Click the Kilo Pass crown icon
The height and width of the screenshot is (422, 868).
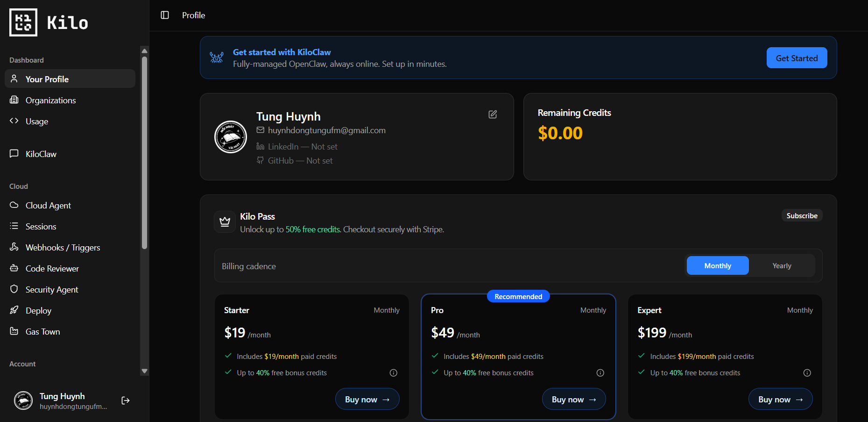pyautogui.click(x=225, y=222)
